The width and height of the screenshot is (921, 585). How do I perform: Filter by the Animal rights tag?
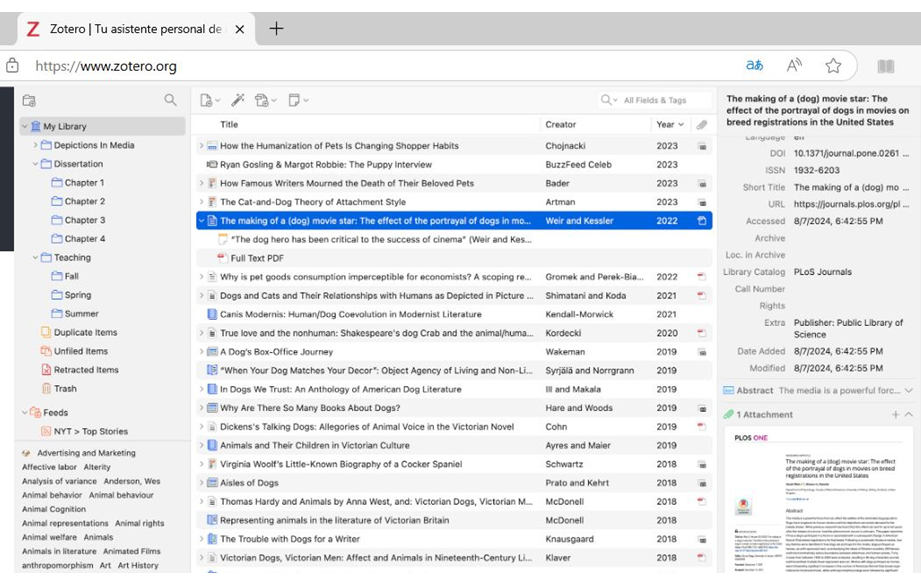139,523
